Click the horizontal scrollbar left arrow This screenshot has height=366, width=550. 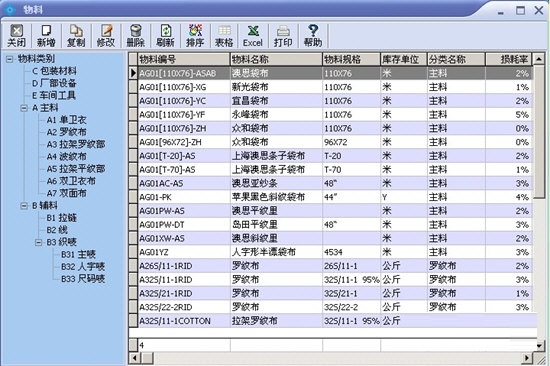click(x=135, y=358)
